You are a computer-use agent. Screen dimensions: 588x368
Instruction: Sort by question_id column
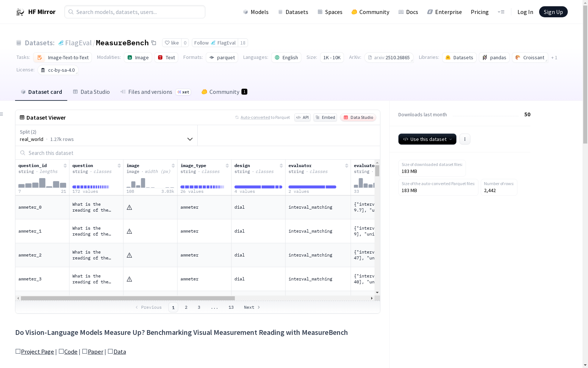pyautogui.click(x=65, y=166)
